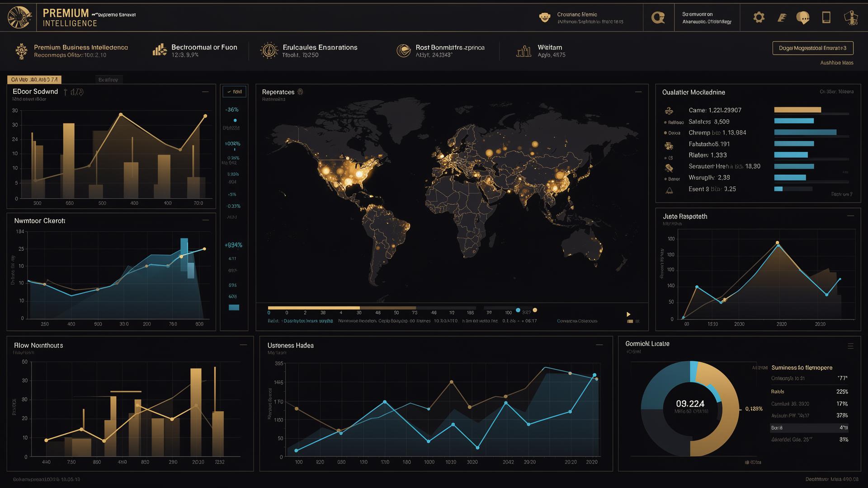Open the user profile icon at top right
The image size is (868, 488).
point(851,18)
